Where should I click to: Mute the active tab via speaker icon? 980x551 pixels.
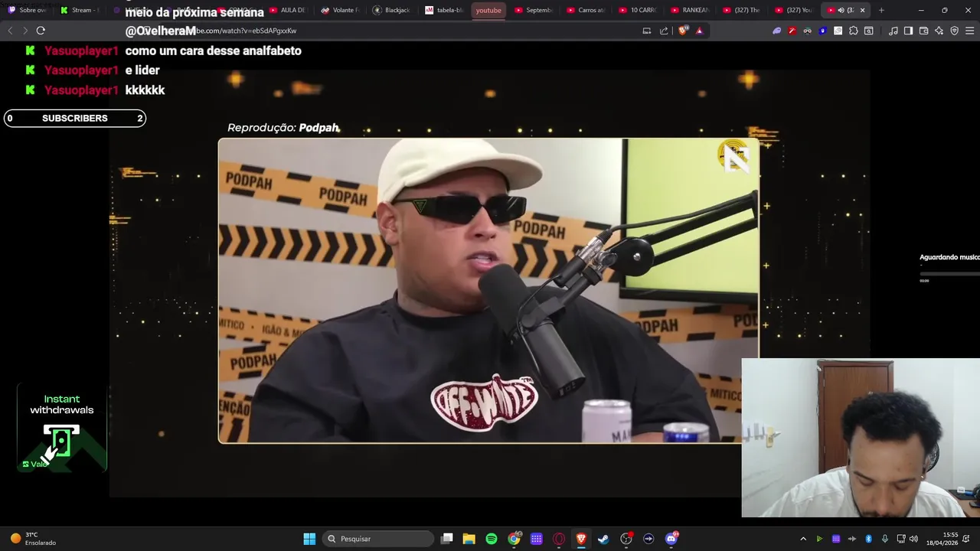coord(841,10)
